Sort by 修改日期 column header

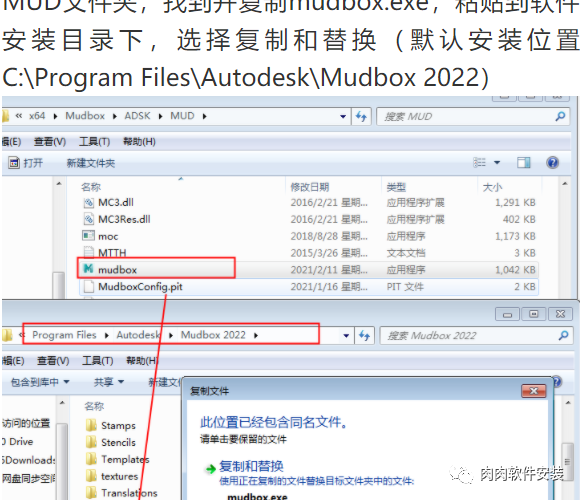pos(310,187)
